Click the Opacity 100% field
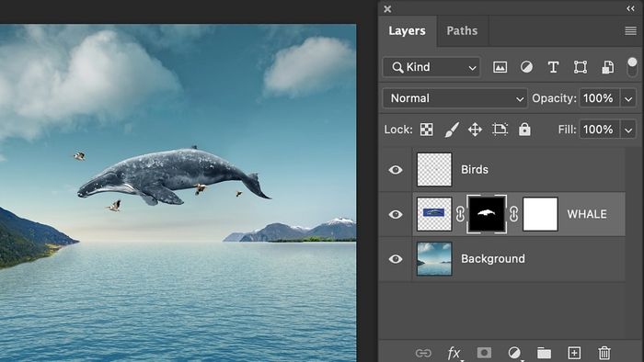 tap(599, 98)
